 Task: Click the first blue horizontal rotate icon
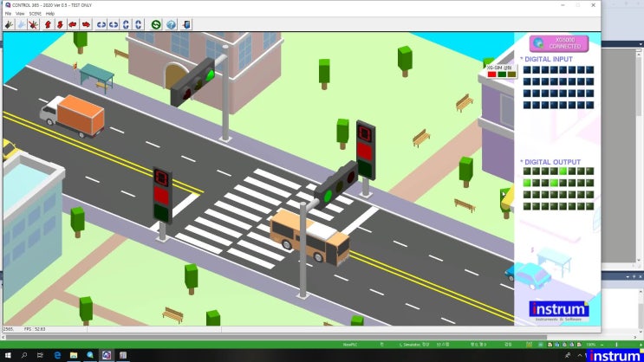tap(101, 24)
